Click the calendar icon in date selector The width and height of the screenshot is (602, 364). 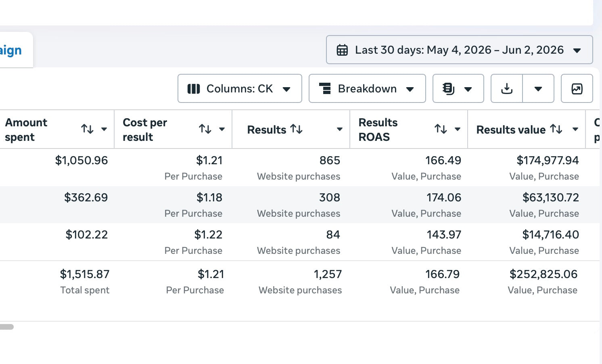point(342,50)
